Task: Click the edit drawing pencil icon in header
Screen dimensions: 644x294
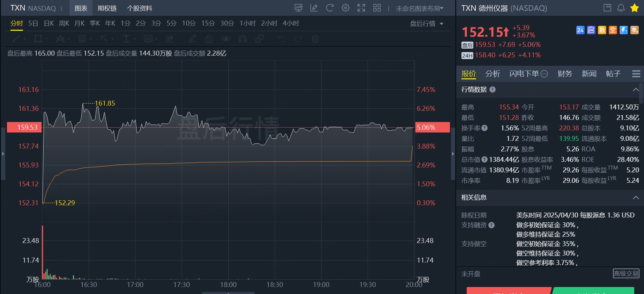Action: click(314, 8)
